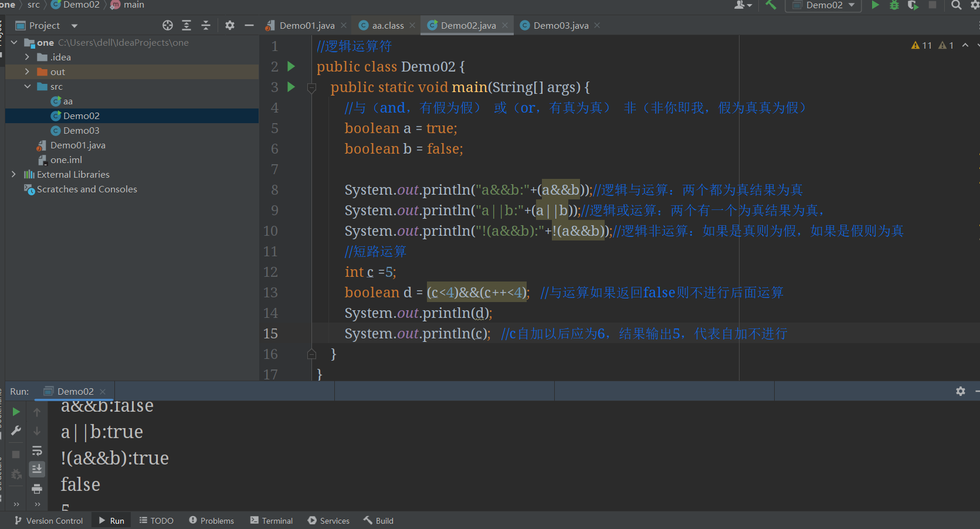The height and width of the screenshot is (529, 980).
Task: Click the Build project hammer icon
Action: [771, 5]
